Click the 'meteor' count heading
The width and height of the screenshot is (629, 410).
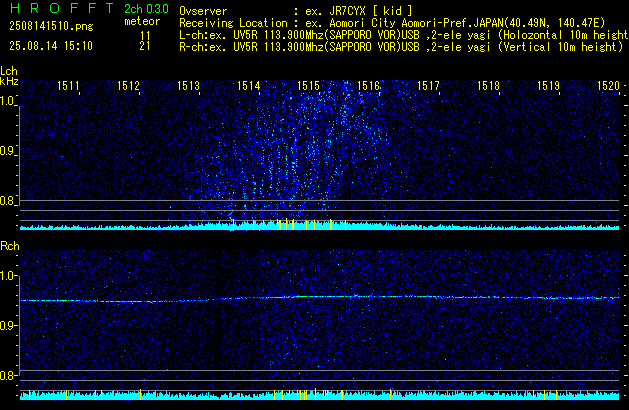coord(142,21)
